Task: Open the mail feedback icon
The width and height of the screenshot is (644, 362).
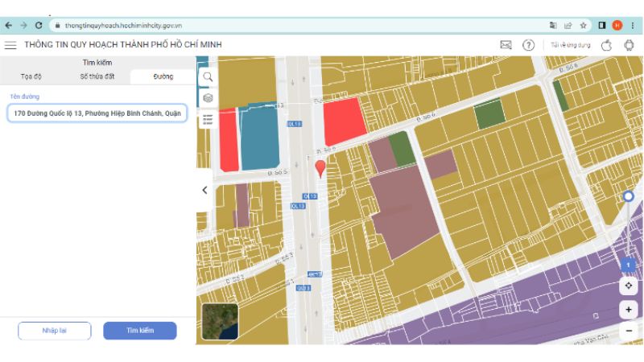Action: pos(506,45)
